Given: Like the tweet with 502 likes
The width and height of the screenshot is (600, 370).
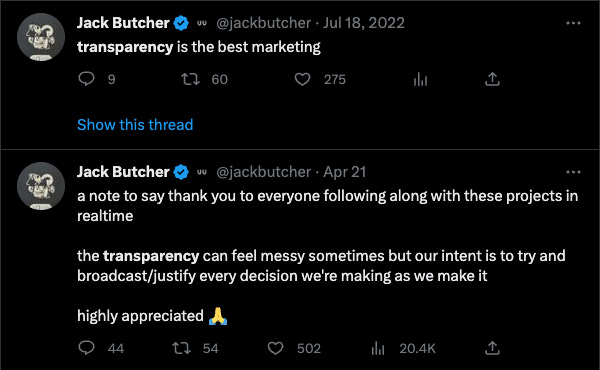Looking at the screenshot, I should 275,348.
